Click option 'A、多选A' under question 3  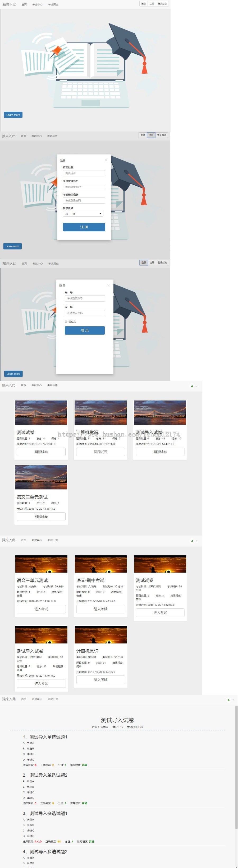tap(28, 819)
